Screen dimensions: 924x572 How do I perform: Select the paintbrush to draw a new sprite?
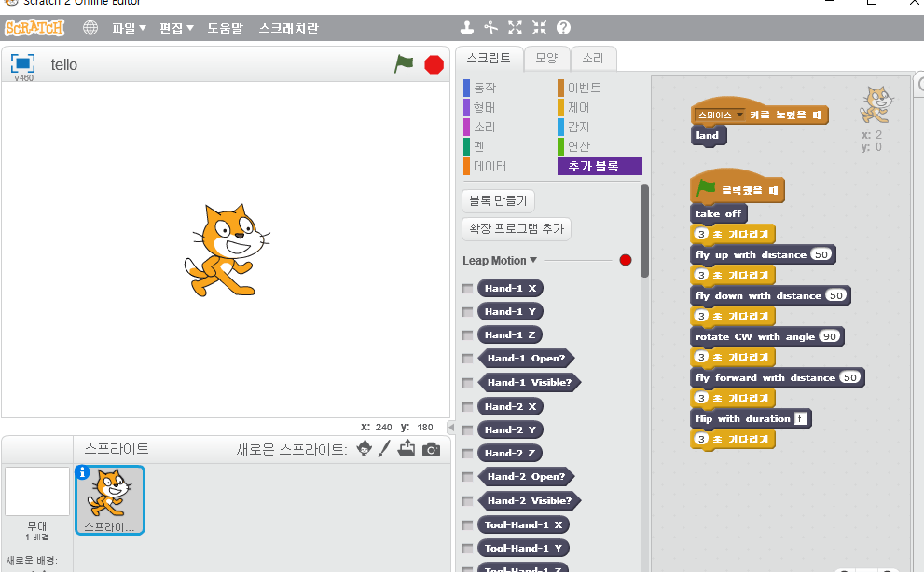[x=384, y=448]
